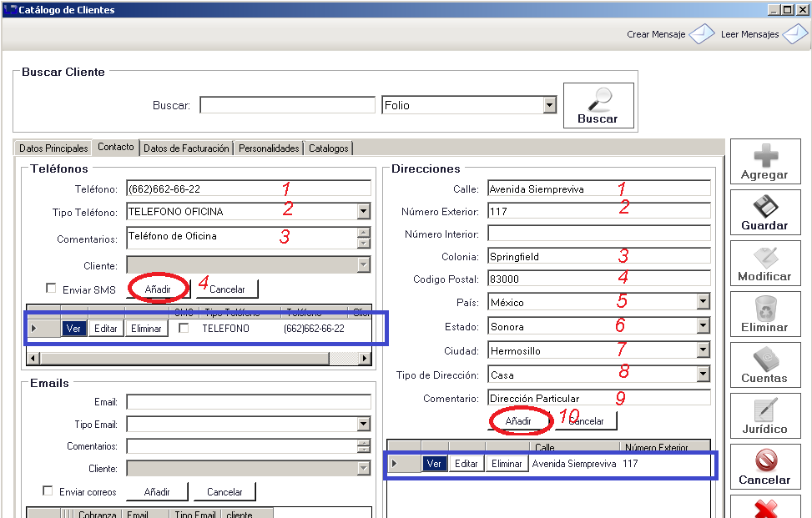Screen dimensions: 812x518
Task: Select the address grid row arrow selector
Action: (404, 463)
